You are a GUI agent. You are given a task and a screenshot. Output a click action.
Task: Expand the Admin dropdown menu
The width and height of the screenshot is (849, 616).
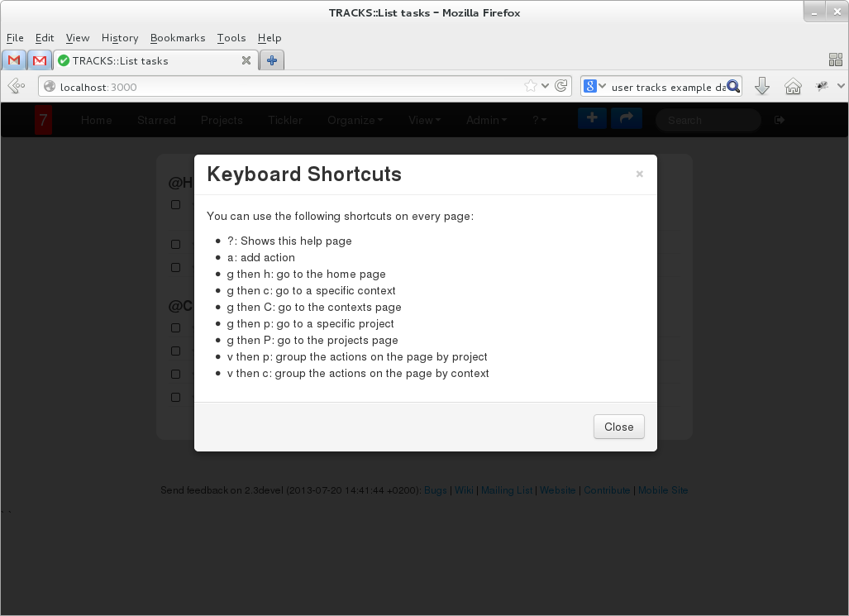(486, 120)
